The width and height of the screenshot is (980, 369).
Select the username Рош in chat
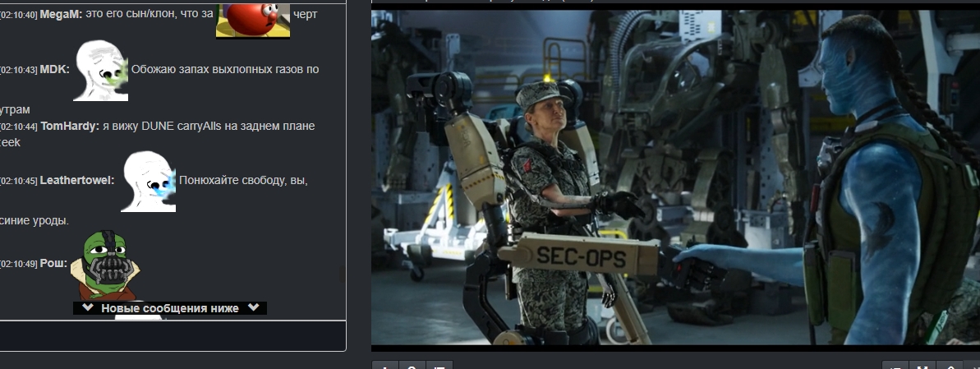53,264
